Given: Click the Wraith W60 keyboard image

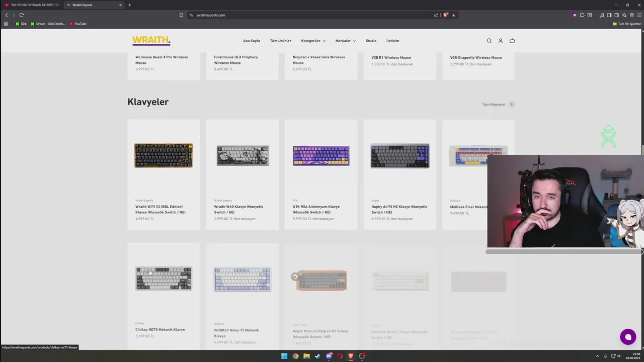Looking at the screenshot, I should coord(243,156).
